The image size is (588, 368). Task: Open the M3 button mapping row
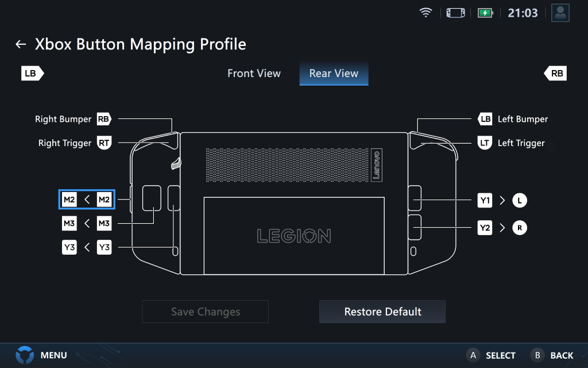tap(87, 224)
